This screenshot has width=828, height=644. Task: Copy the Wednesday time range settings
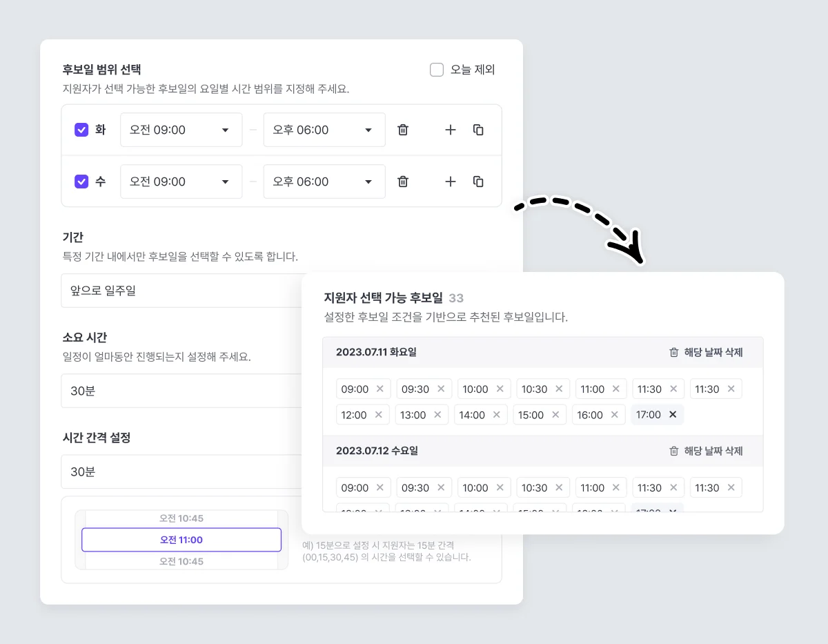pyautogui.click(x=478, y=181)
